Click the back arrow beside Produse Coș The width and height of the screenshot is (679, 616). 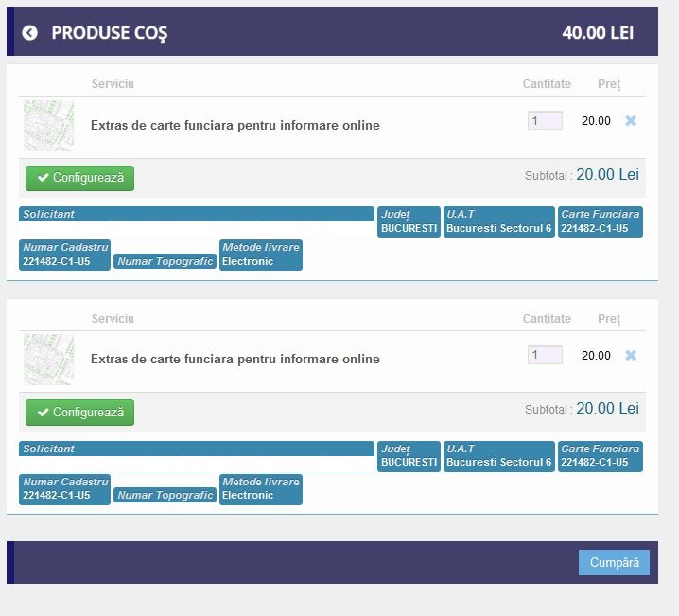29,33
